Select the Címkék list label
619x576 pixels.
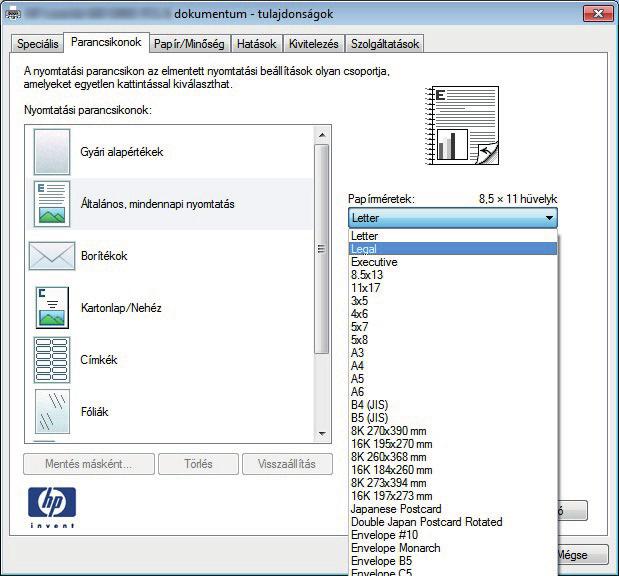click(99, 360)
